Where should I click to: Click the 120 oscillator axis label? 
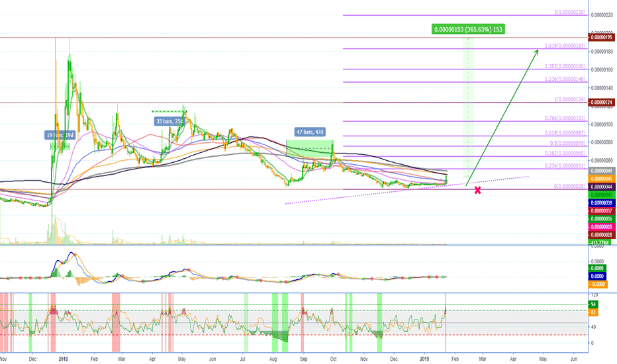594,295
